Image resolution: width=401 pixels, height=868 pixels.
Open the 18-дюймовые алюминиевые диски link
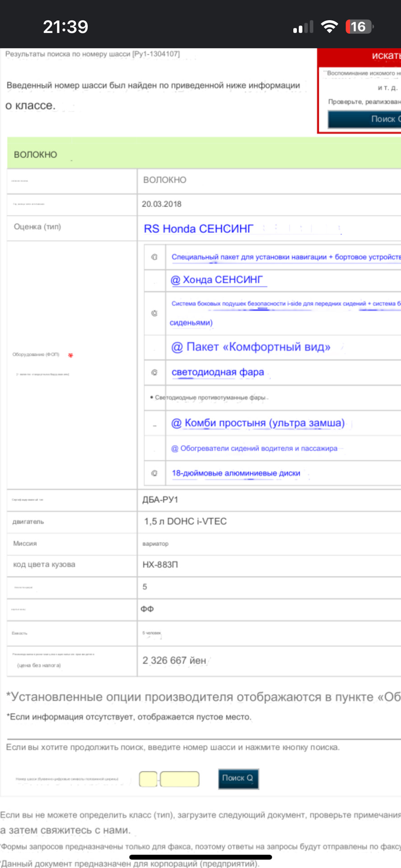click(x=236, y=473)
